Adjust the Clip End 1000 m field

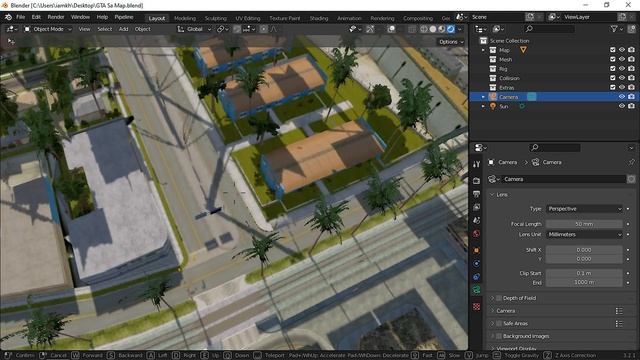(x=584, y=282)
